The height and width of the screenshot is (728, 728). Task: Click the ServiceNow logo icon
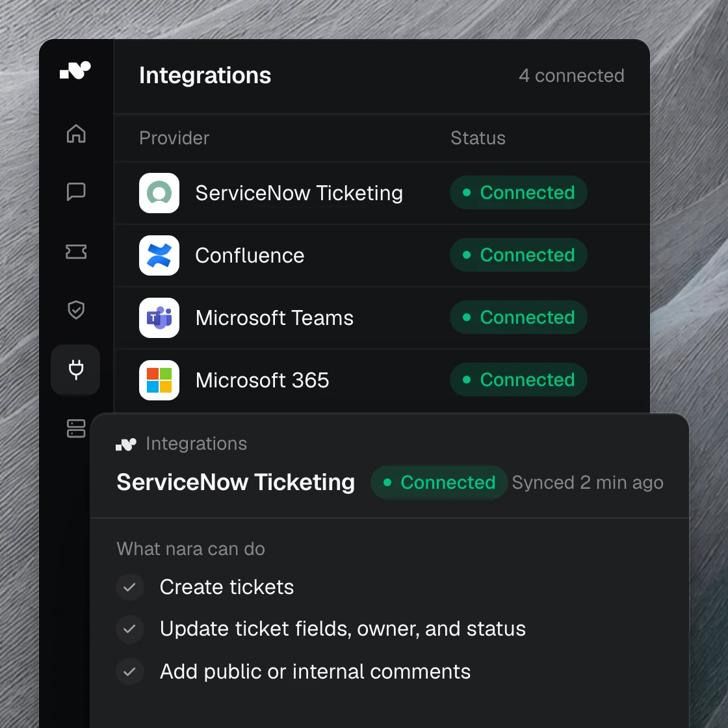tap(159, 193)
